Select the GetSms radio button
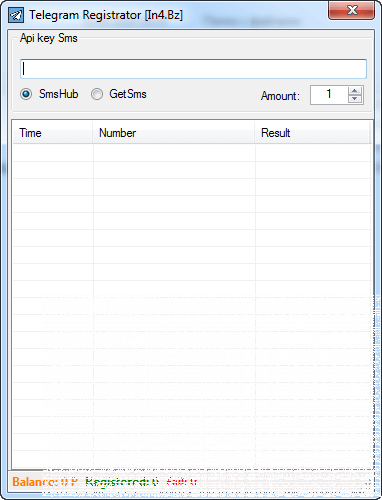The image size is (382, 500). (97, 94)
